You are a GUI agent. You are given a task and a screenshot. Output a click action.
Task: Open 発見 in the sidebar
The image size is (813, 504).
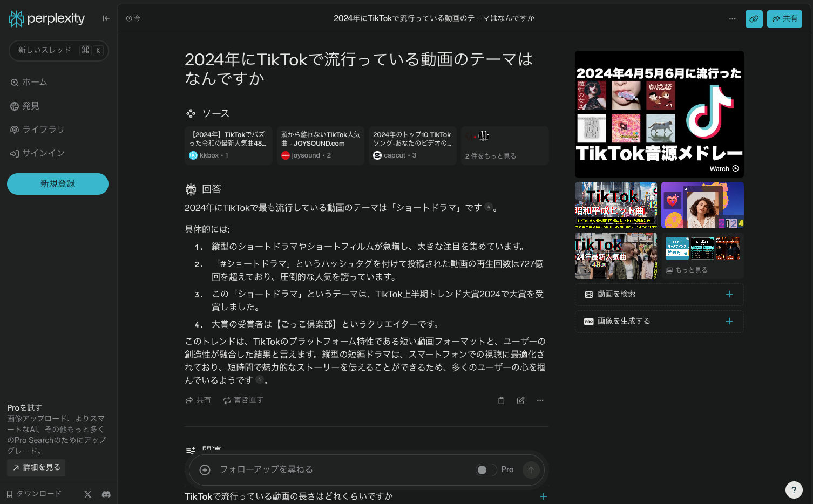tap(25, 106)
